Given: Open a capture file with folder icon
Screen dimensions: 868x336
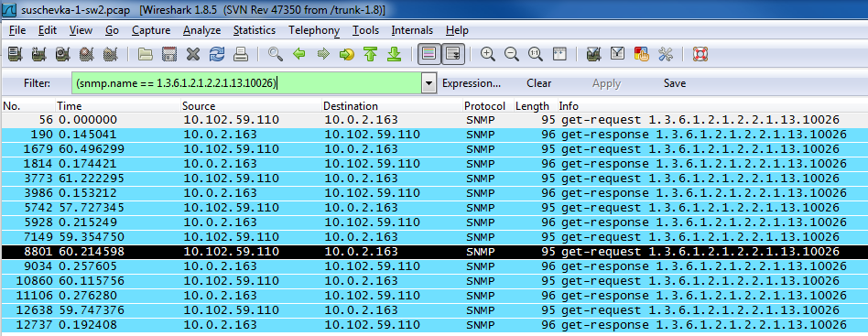Looking at the screenshot, I should (x=146, y=54).
